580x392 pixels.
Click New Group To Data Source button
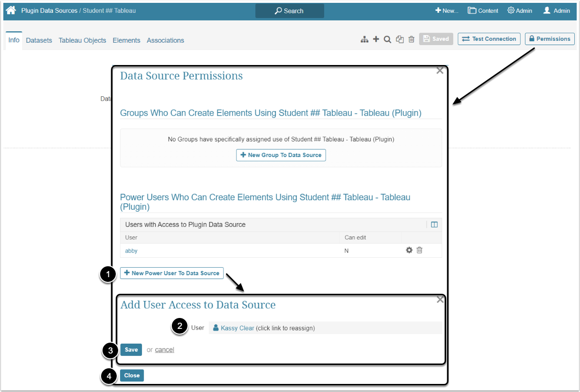pos(281,155)
